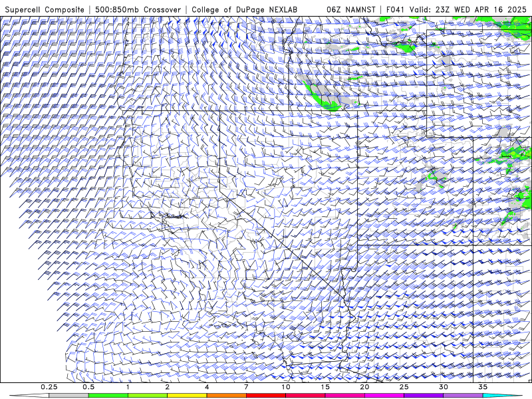The height and width of the screenshot is (399, 532).
Task: Select the gray 0.25–0.5 legend swatch
Action: [x=69, y=396]
